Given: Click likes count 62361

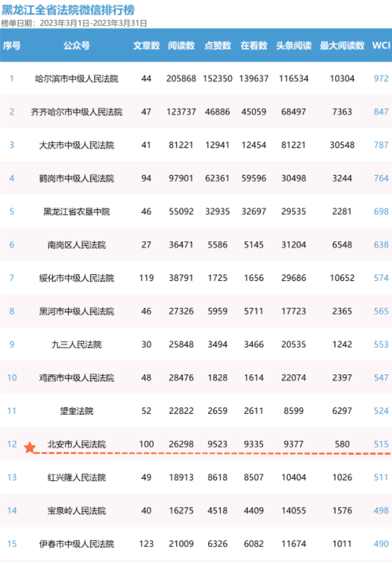Looking at the screenshot, I should [218, 178].
